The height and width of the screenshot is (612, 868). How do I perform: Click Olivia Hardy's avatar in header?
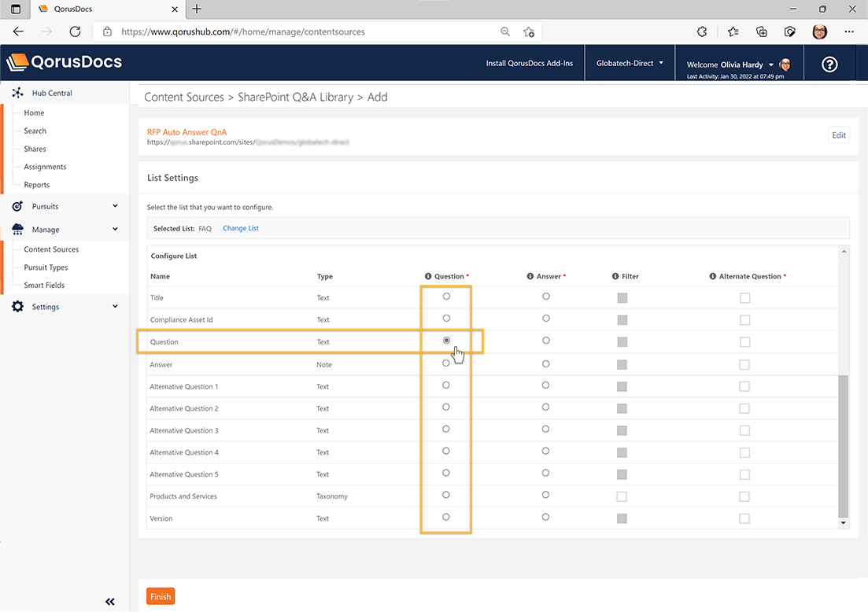pos(785,65)
